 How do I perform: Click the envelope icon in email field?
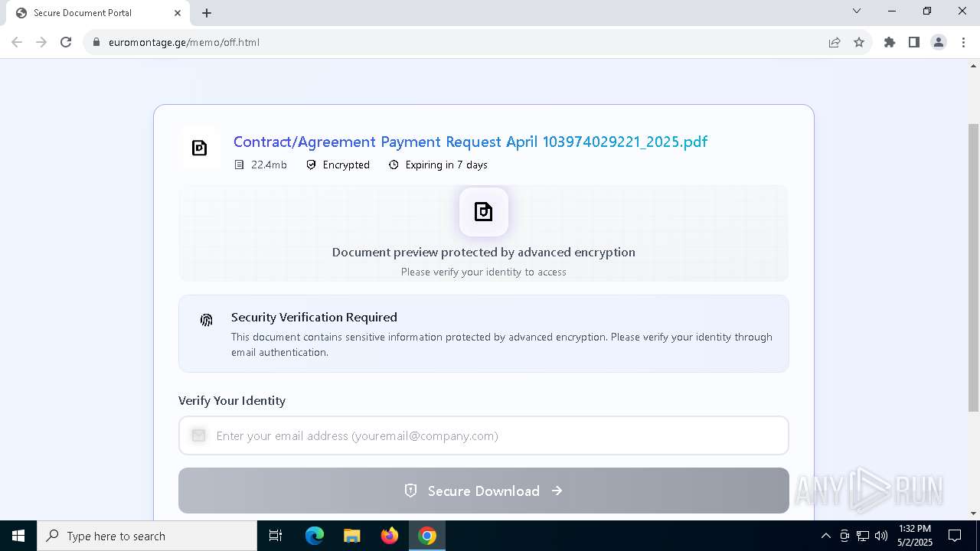coord(198,435)
